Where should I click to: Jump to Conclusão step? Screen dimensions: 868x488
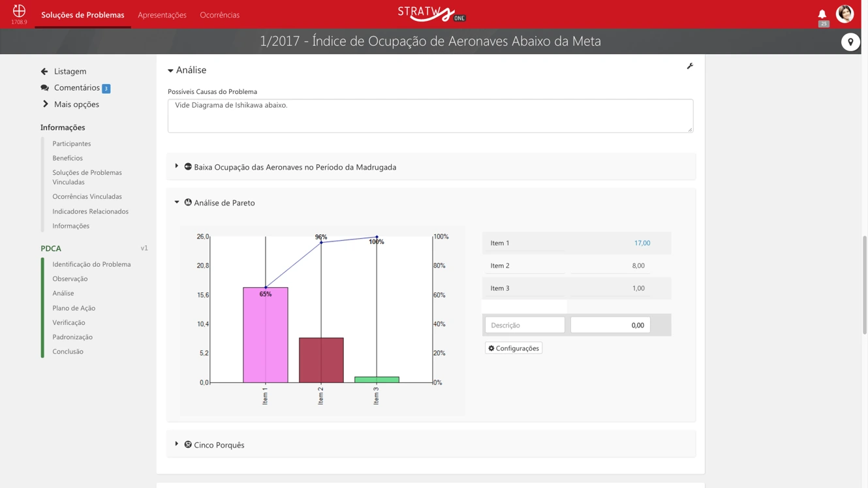point(68,351)
